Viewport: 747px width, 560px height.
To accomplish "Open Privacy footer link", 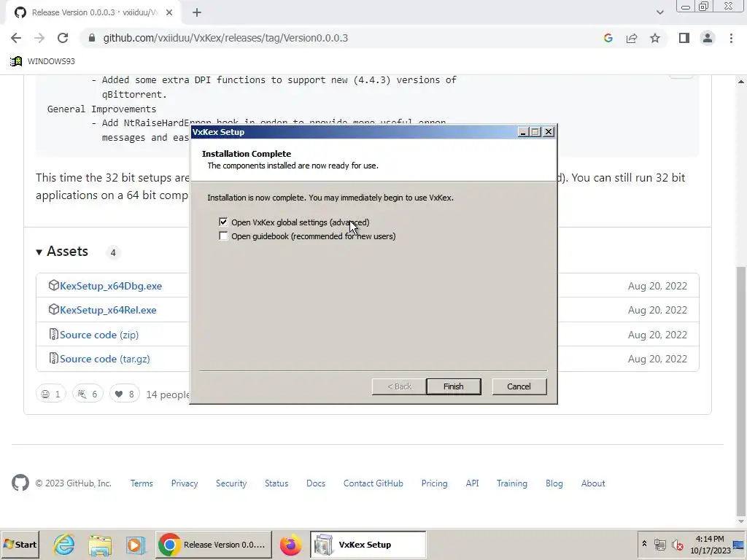I will [x=185, y=483].
